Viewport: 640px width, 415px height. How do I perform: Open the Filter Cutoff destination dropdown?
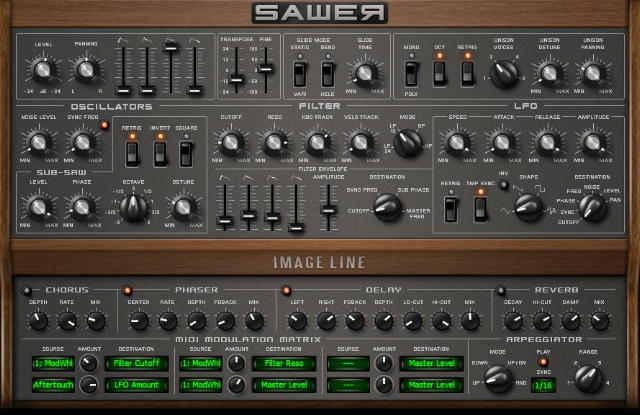click(137, 363)
